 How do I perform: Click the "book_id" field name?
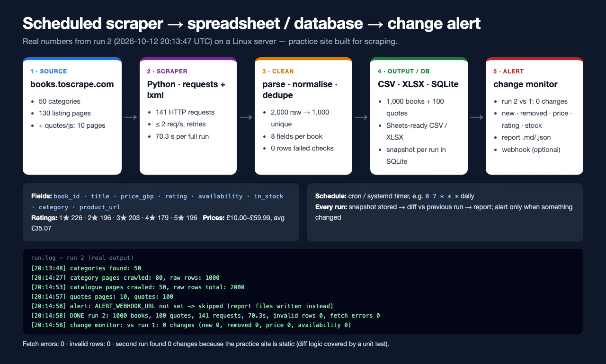coord(66,196)
